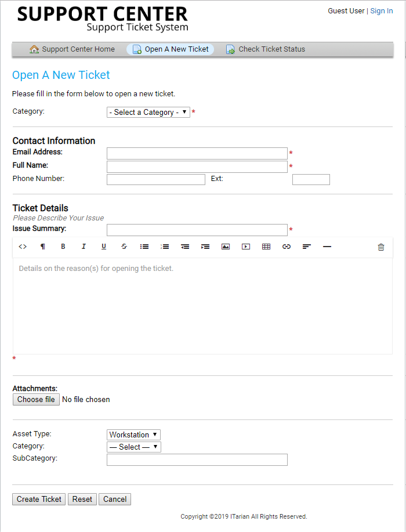Viewport: 406px width, 532px height.
Task: Toggle bold formatting in the editor toolbar
Action: pos(63,246)
